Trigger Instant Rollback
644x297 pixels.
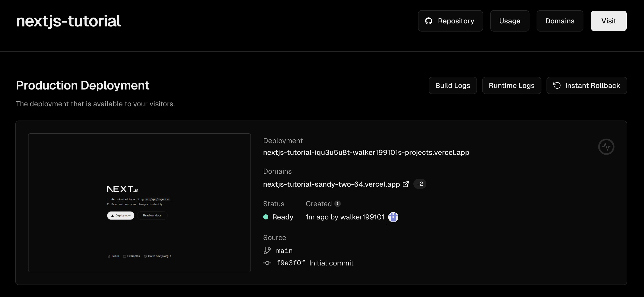pos(586,85)
